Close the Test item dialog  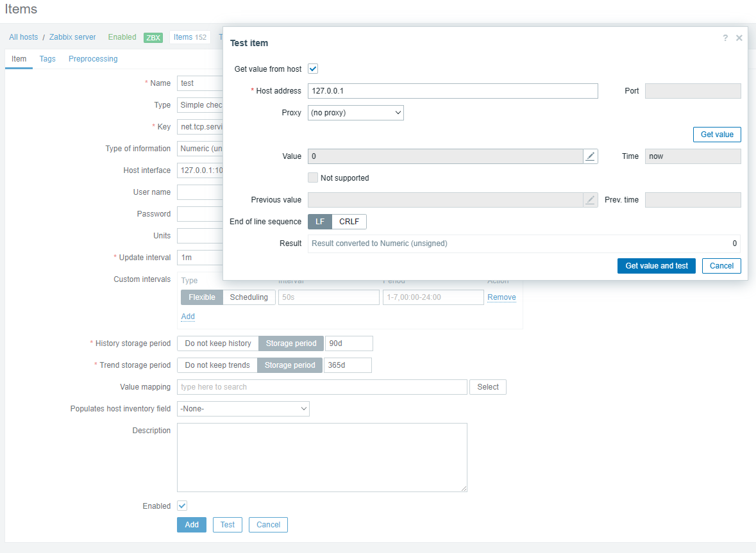739,38
